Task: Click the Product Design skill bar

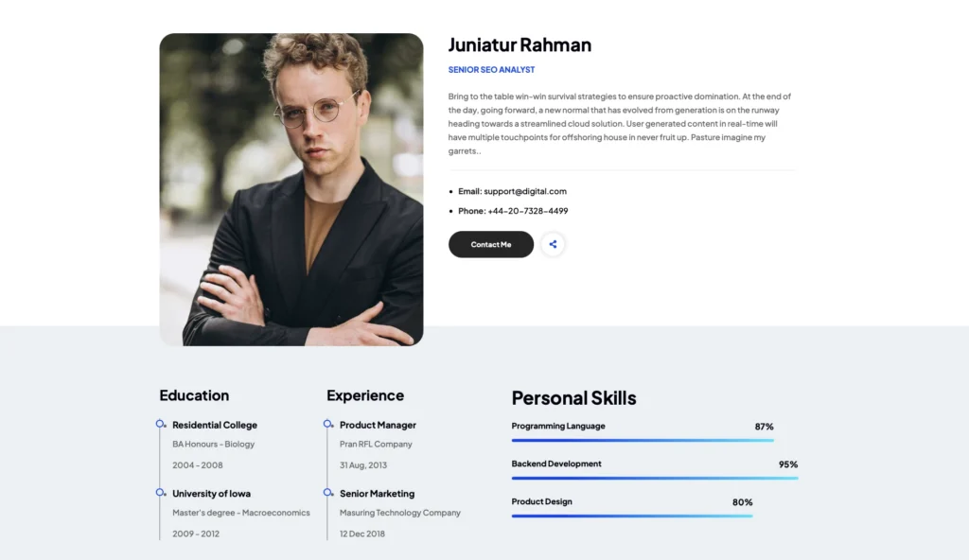Action: [x=632, y=516]
